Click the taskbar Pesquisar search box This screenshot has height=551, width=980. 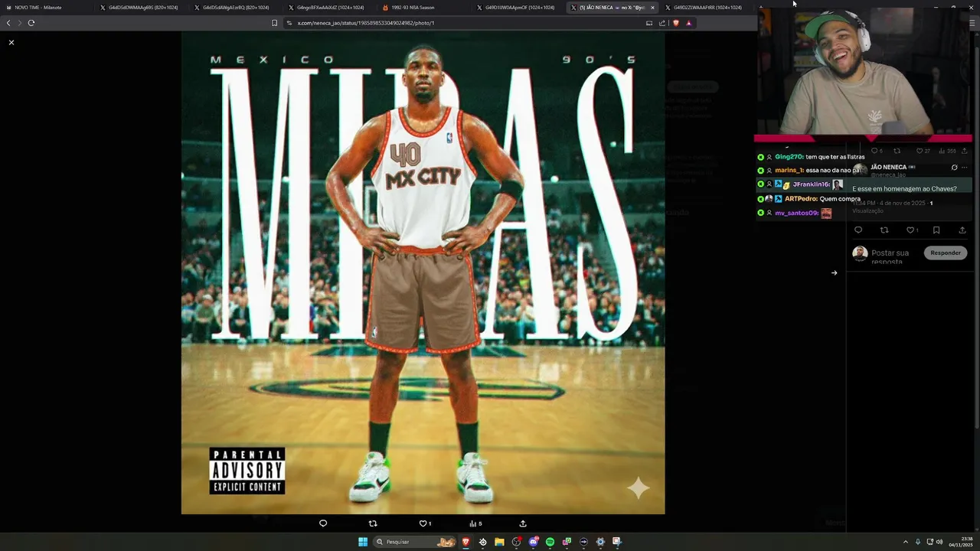[x=414, y=542]
